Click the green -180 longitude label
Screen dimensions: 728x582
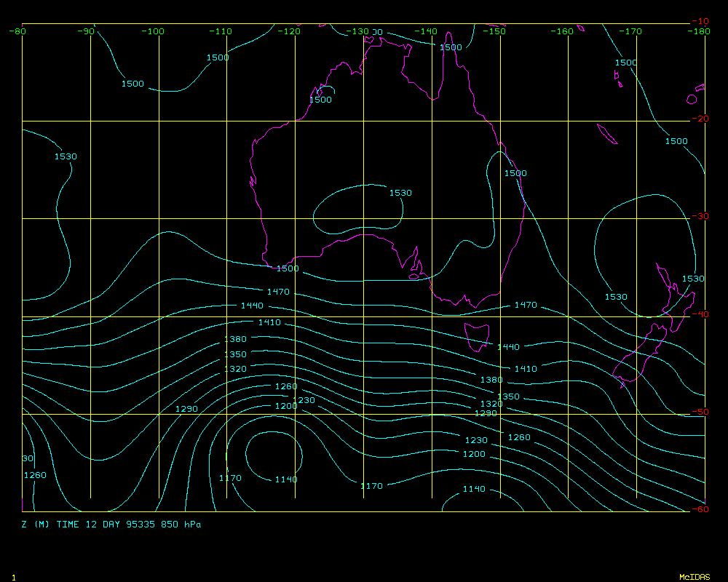pos(700,31)
